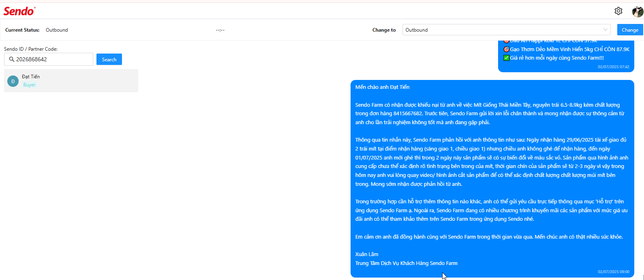This screenshot has width=644, height=280.
Task: Click Trung Tâm Dịch Vụ Khách Hàng line
Action: pyautogui.click(x=407, y=263)
